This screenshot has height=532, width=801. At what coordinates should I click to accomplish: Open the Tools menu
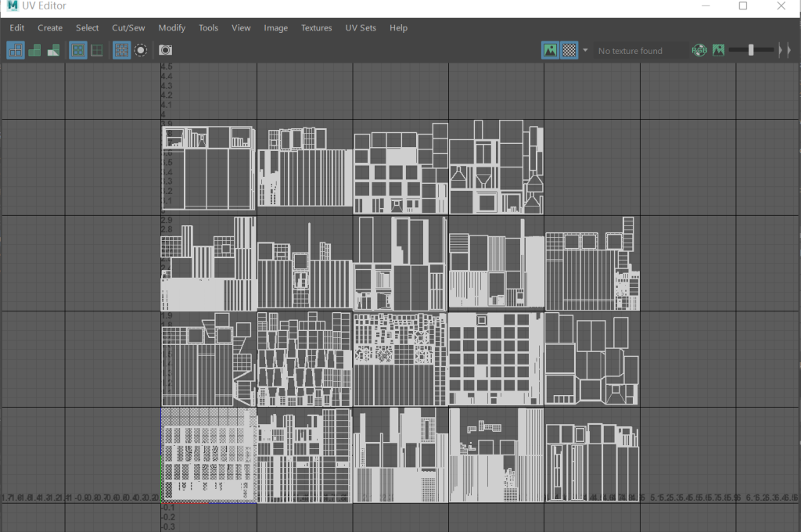coord(208,28)
